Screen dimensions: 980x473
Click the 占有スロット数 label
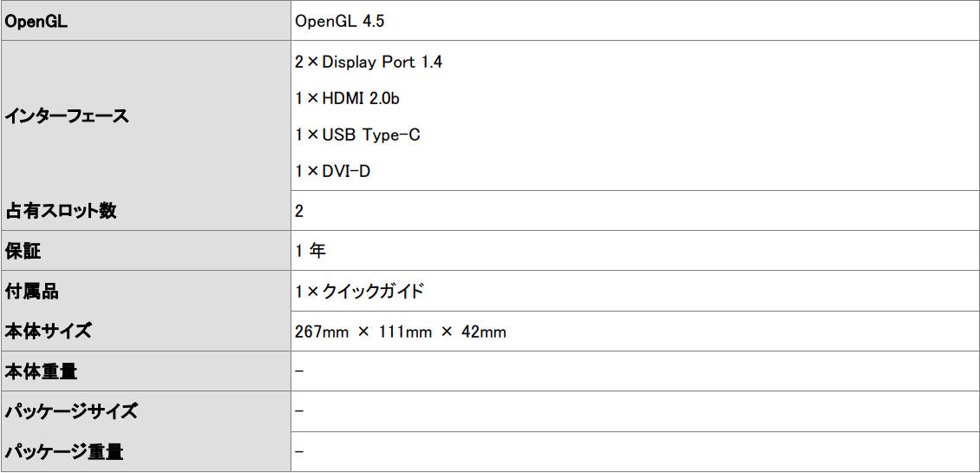(61, 211)
